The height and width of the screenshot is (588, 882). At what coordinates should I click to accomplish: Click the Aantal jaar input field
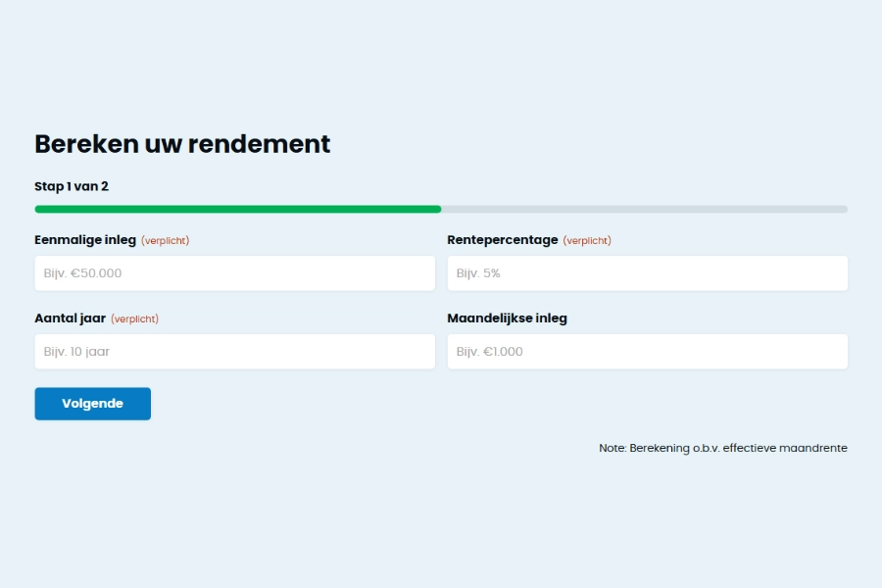click(x=235, y=351)
